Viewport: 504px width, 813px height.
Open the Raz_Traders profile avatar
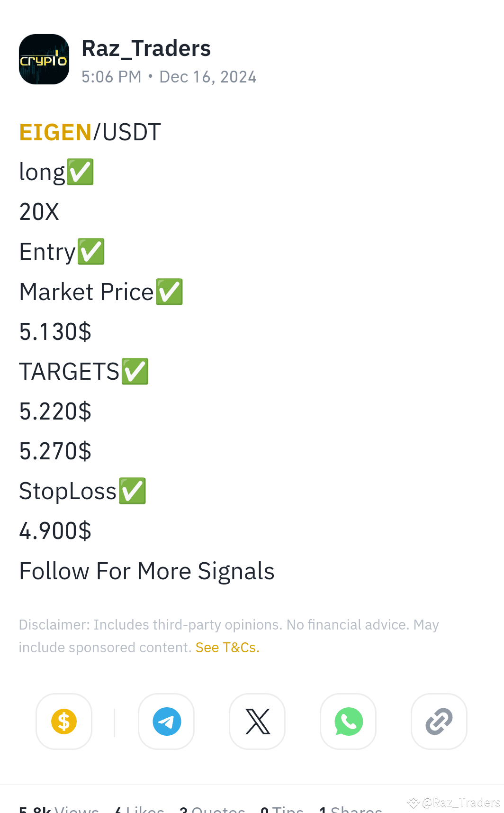44,59
